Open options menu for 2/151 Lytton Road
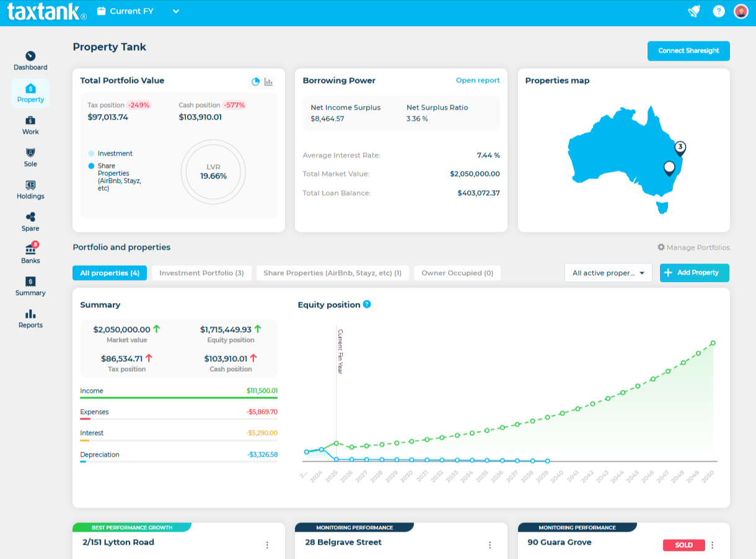Image resolution: width=756 pixels, height=559 pixels. 267,545
